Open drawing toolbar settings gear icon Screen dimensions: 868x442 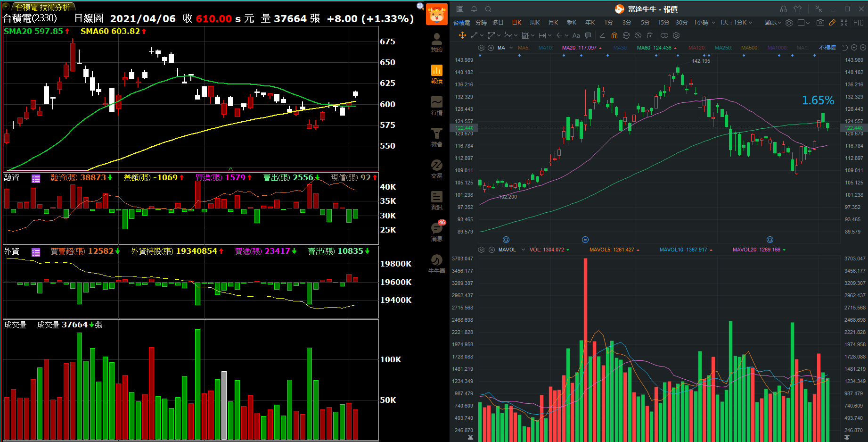coord(676,35)
